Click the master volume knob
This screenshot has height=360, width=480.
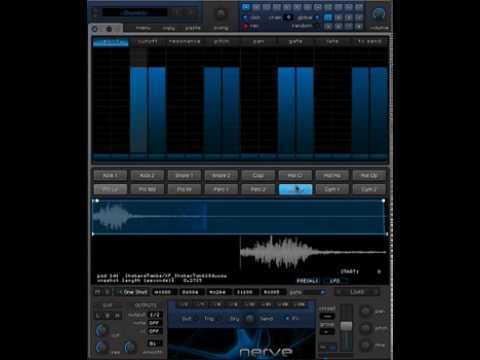378,14
